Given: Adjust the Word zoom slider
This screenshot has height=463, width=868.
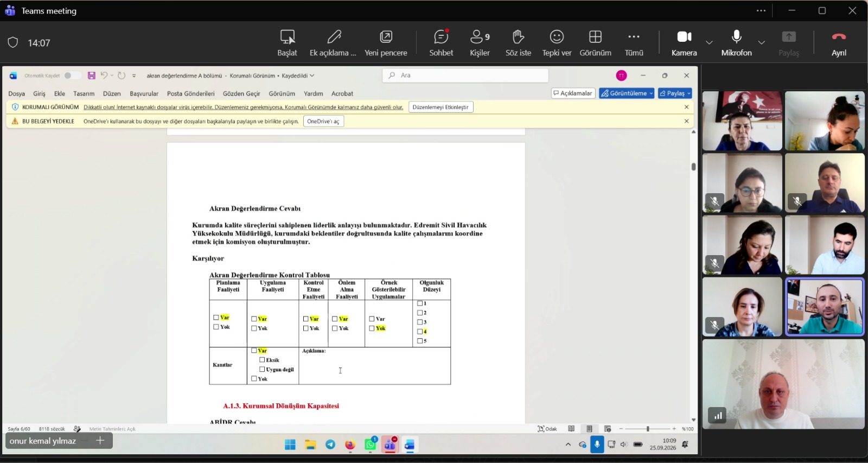Looking at the screenshot, I should click(648, 429).
